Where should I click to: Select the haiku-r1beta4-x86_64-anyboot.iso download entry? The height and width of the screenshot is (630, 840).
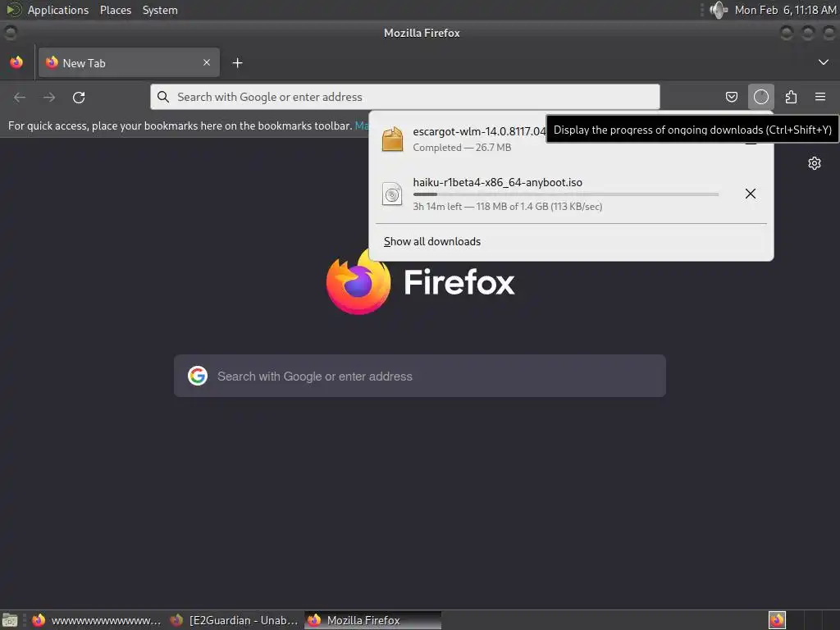pos(572,194)
